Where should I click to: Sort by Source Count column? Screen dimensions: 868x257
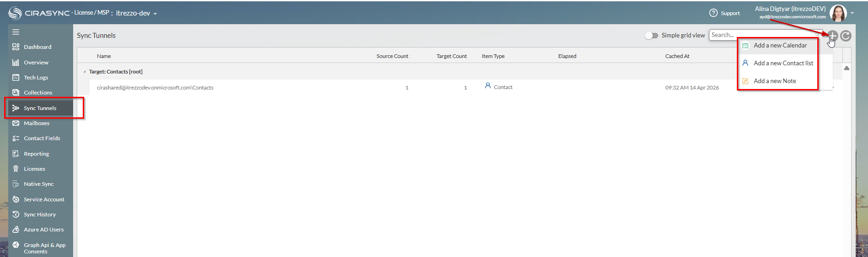(x=392, y=56)
